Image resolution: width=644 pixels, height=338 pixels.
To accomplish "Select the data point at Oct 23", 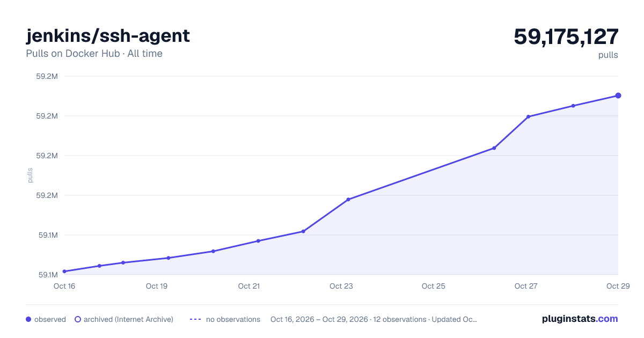I will click(348, 200).
